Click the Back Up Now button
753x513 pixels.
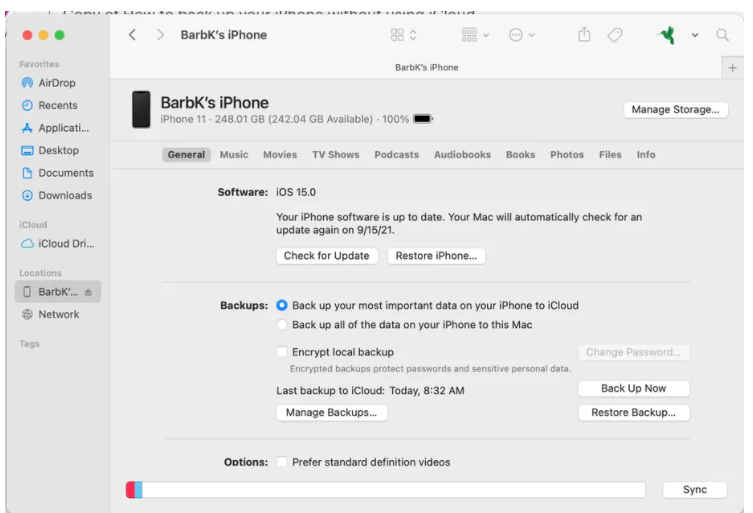coord(633,388)
